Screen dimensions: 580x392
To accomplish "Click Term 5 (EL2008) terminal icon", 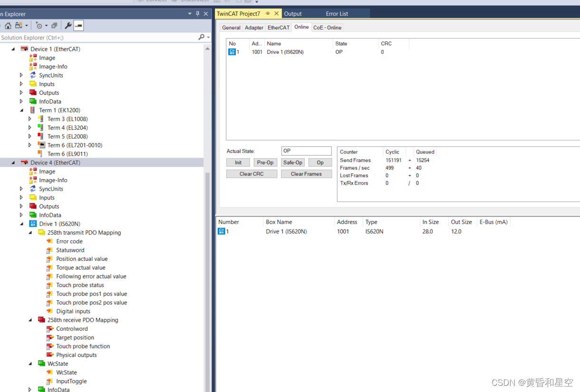I will point(41,136).
